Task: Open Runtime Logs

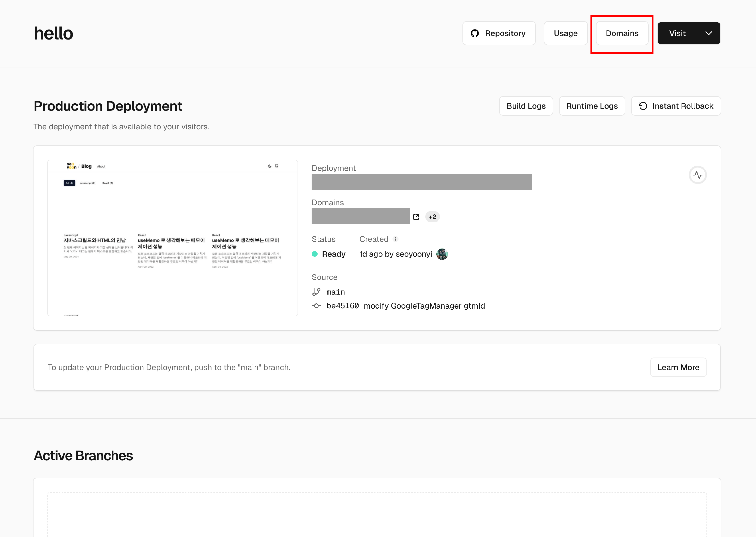Action: tap(592, 106)
